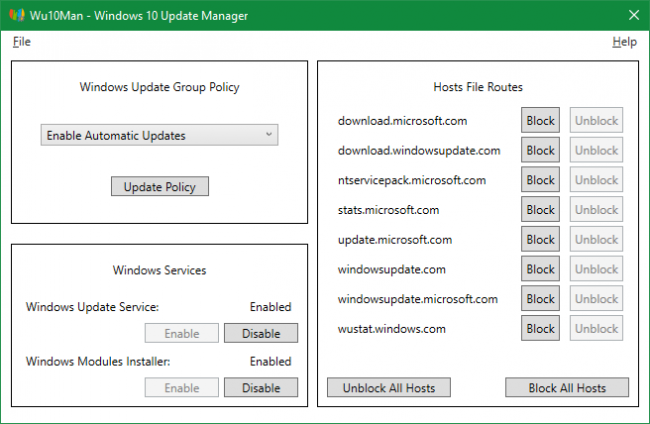Image resolution: width=650 pixels, height=424 pixels.
Task: Click the Windows Services heading
Action: point(160,270)
